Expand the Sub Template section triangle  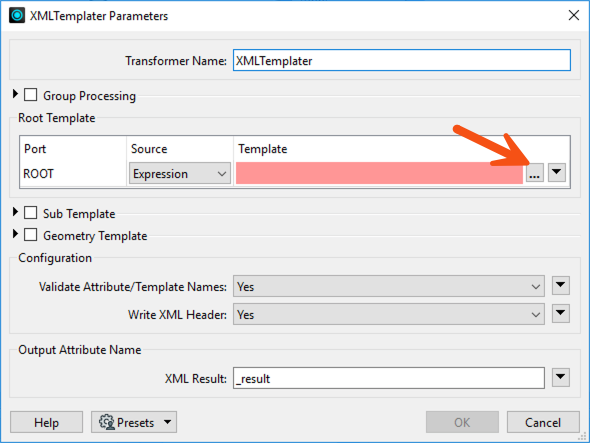[15, 212]
